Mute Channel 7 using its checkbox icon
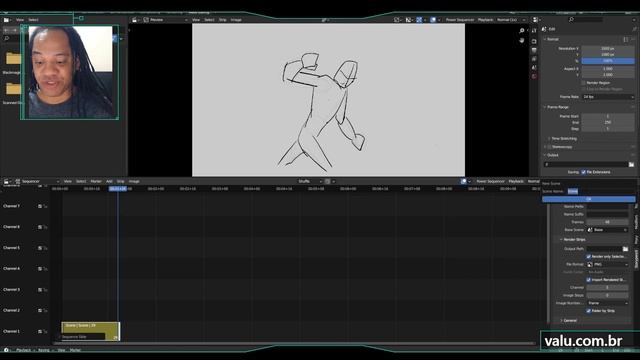 click(x=40, y=207)
